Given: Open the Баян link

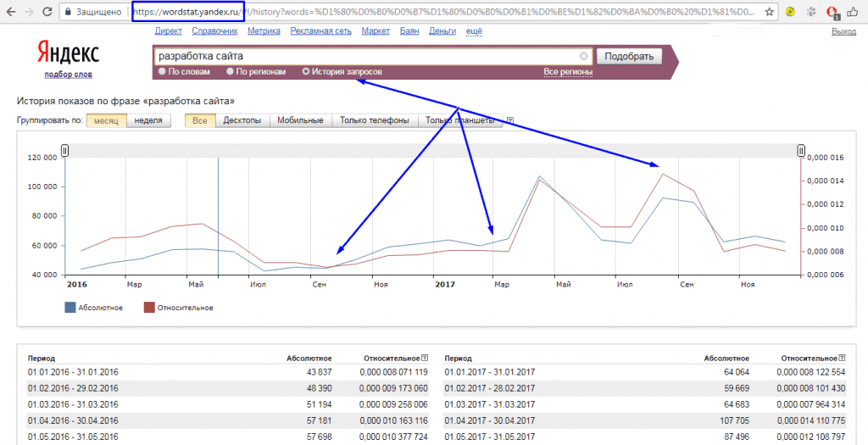Looking at the screenshot, I should point(409,31).
